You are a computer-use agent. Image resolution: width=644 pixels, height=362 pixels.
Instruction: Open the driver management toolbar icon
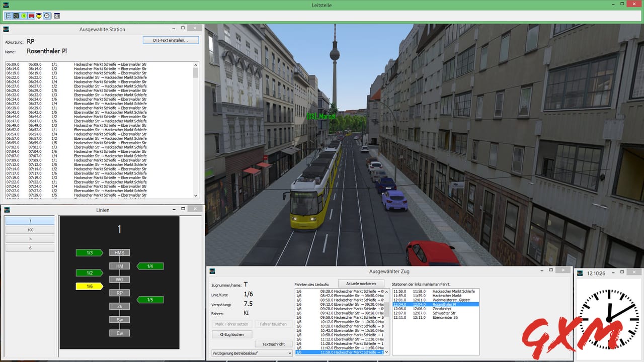point(38,16)
